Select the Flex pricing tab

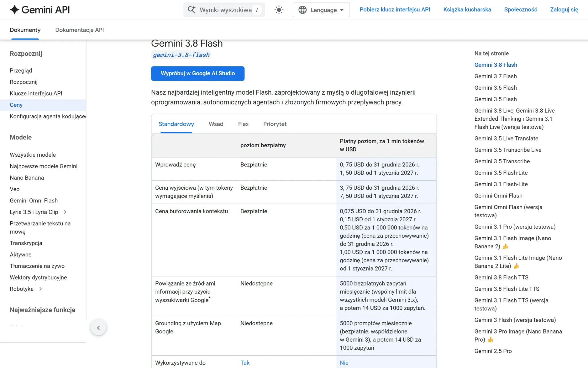click(x=243, y=124)
